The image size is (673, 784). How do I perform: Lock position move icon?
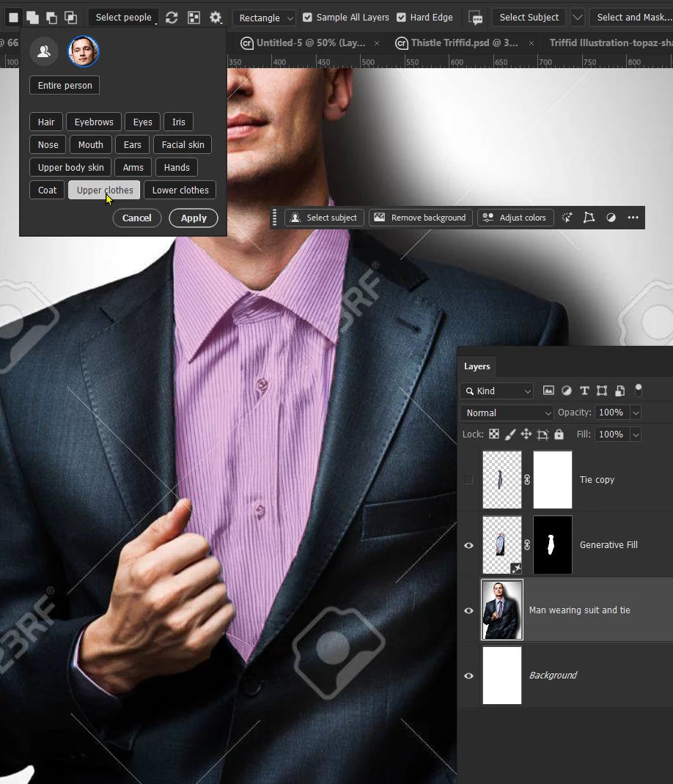point(526,434)
